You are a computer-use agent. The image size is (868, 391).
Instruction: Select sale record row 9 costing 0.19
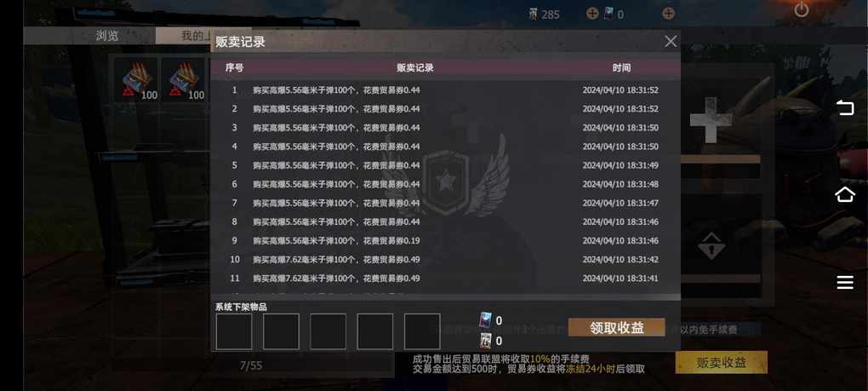coord(446,241)
